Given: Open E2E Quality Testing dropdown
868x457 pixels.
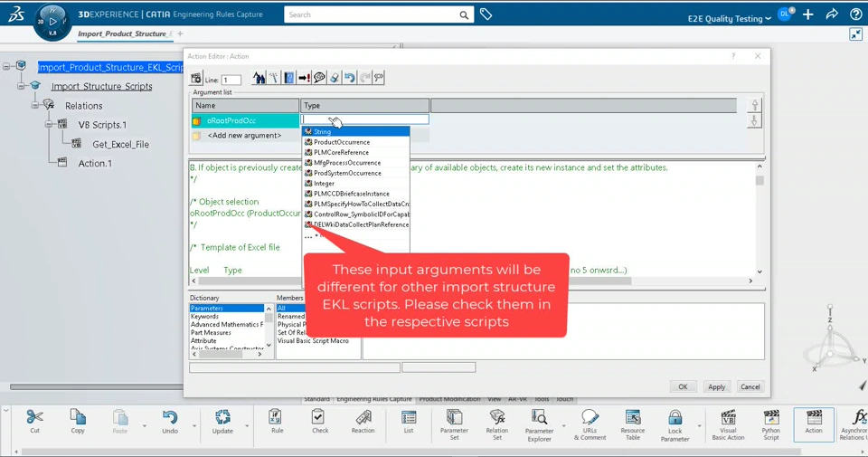Looking at the screenshot, I should click(729, 18).
